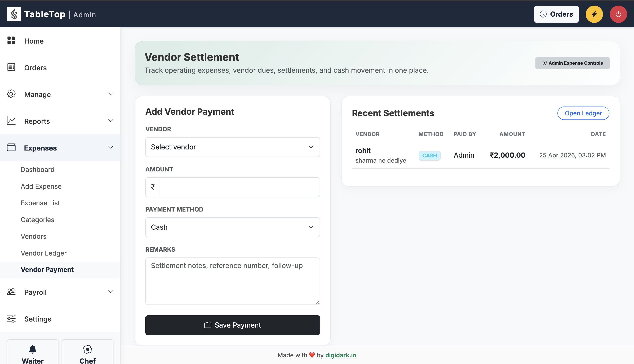Viewport: 634px width, 364px height.
Task: Click the CASH method badge
Action: tap(430, 155)
